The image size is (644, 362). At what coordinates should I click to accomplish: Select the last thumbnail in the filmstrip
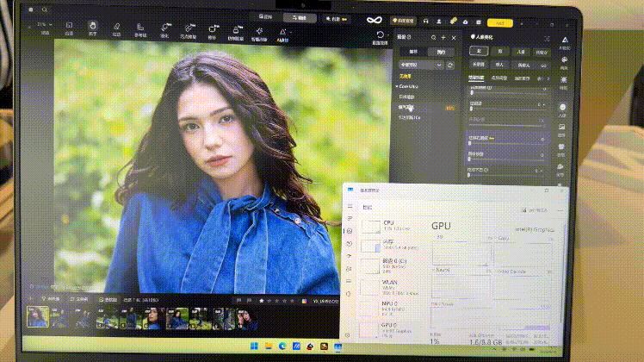click(x=246, y=319)
